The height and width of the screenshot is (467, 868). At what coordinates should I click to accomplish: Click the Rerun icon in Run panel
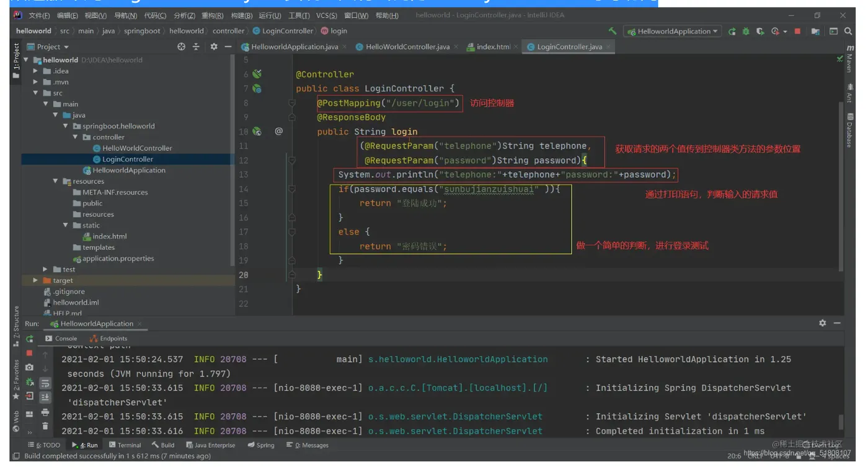(29, 339)
